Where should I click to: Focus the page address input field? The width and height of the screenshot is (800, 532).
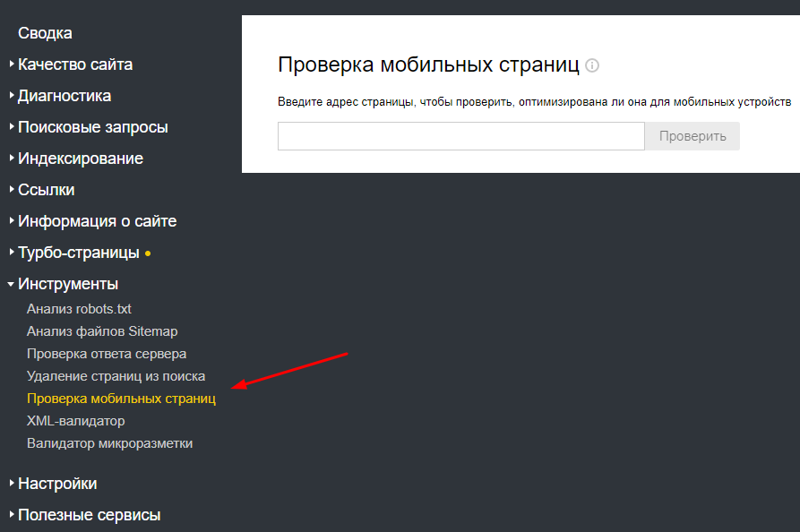point(461,136)
